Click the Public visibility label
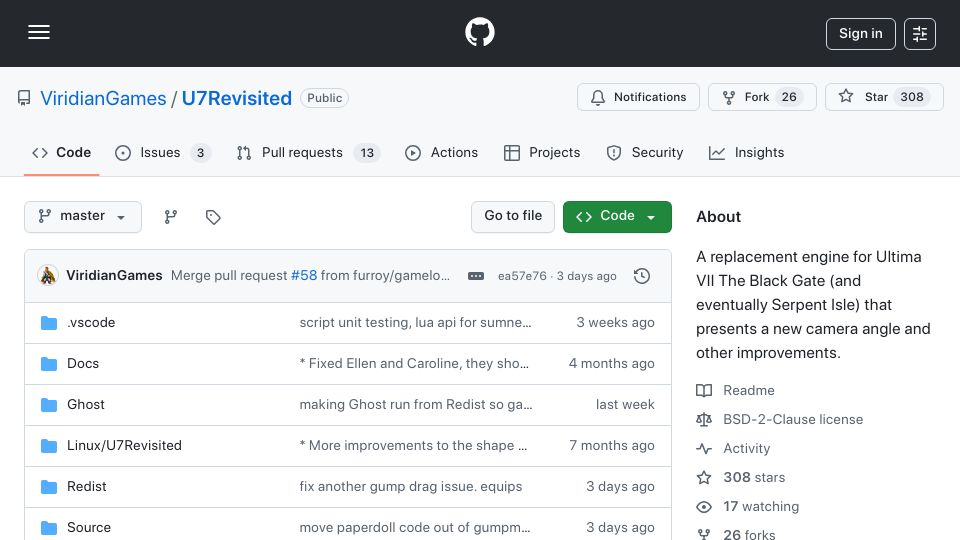 point(324,98)
